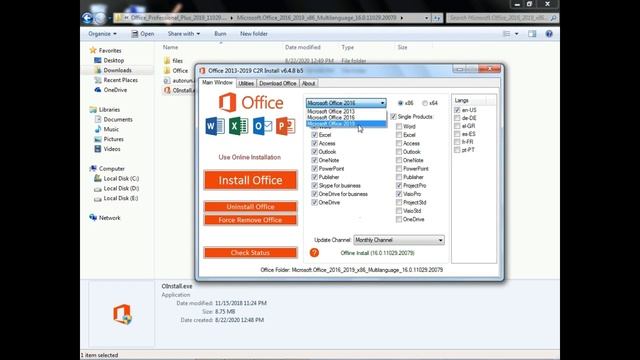Click Open in the Explorer toolbar
The image size is (640, 360).
click(x=143, y=34)
